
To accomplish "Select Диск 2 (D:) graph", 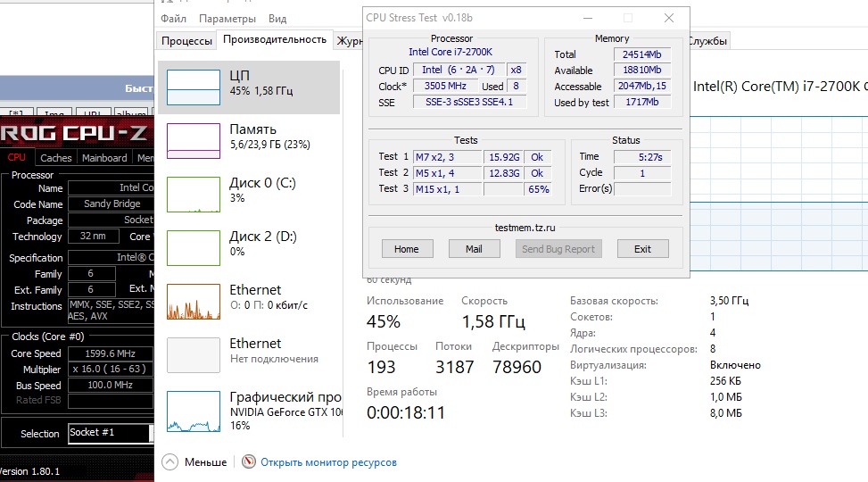I will tap(194, 248).
